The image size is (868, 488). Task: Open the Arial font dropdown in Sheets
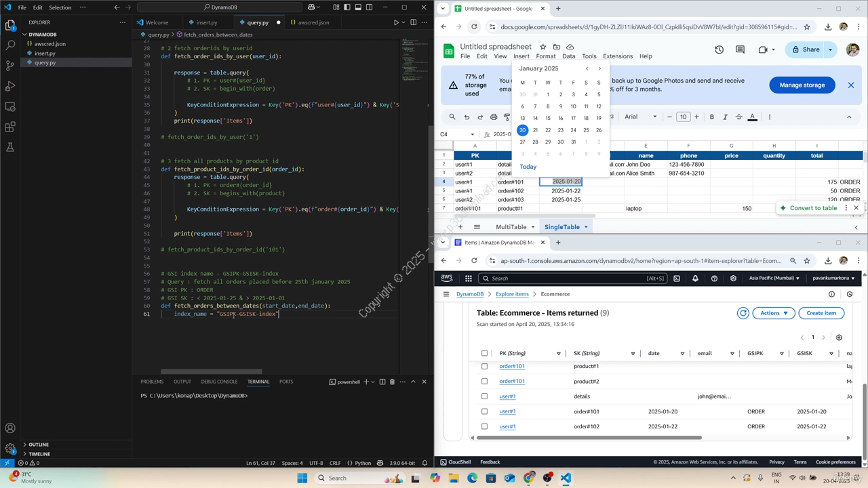point(640,117)
